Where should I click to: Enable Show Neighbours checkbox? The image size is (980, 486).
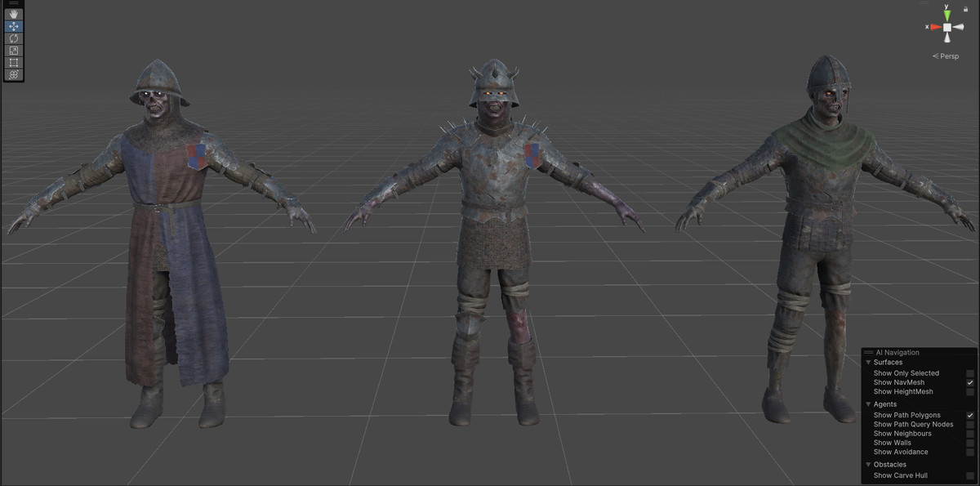970,434
